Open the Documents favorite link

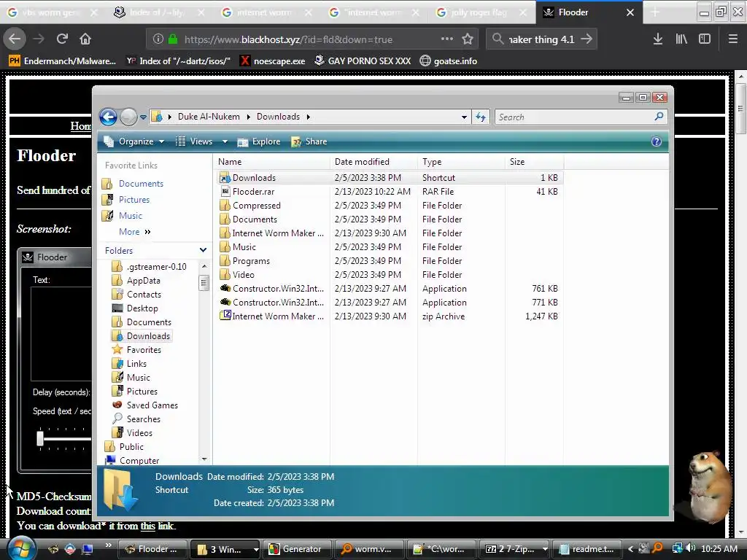pyautogui.click(x=141, y=183)
